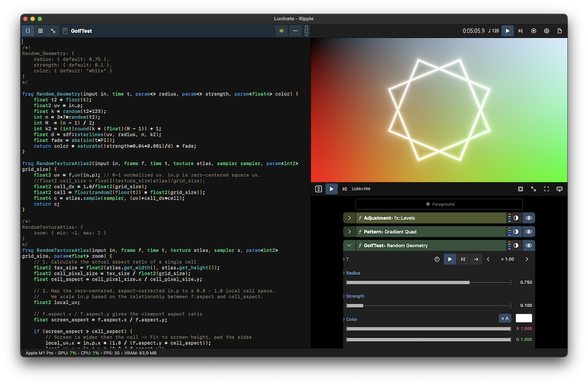Click the Radius value 0.750
The image size is (588, 384).
[526, 282]
